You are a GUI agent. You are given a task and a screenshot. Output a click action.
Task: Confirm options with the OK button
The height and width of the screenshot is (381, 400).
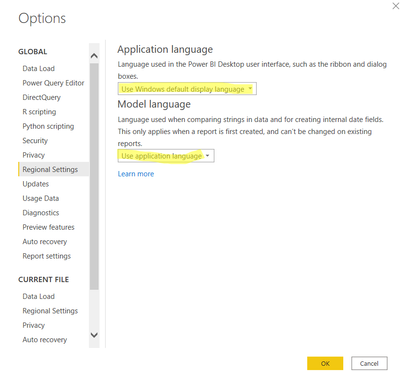325,363
